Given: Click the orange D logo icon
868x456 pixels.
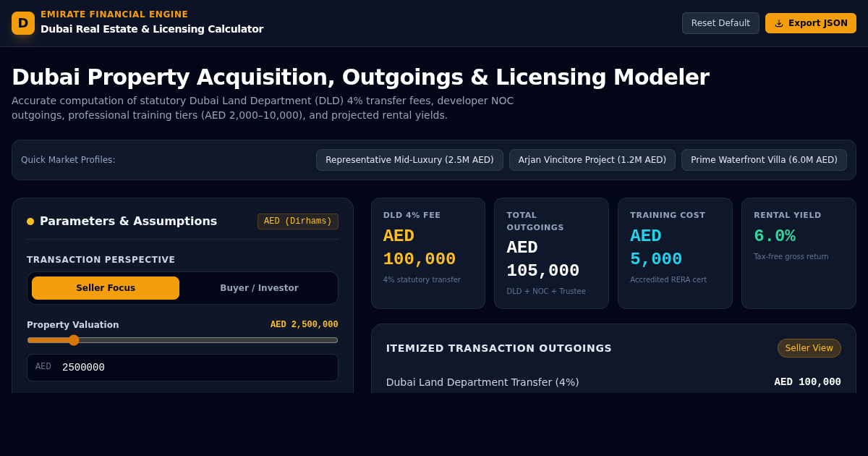Looking at the screenshot, I should click(x=23, y=23).
